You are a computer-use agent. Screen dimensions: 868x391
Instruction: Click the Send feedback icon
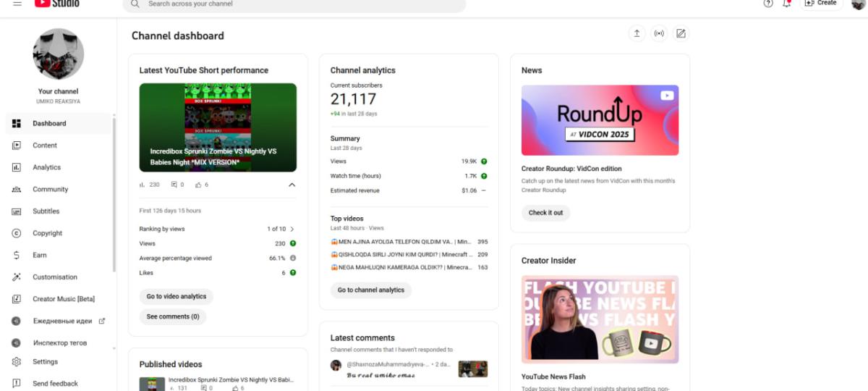17,384
